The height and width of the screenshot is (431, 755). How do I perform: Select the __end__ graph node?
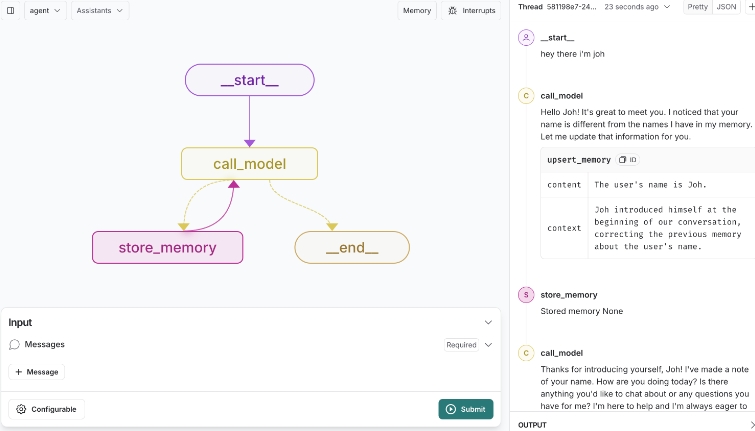(x=351, y=248)
